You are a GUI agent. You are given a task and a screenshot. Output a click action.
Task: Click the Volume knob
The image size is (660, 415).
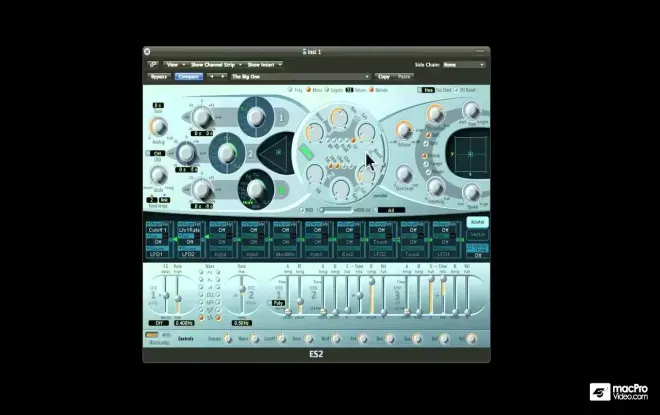pyautogui.click(x=404, y=130)
